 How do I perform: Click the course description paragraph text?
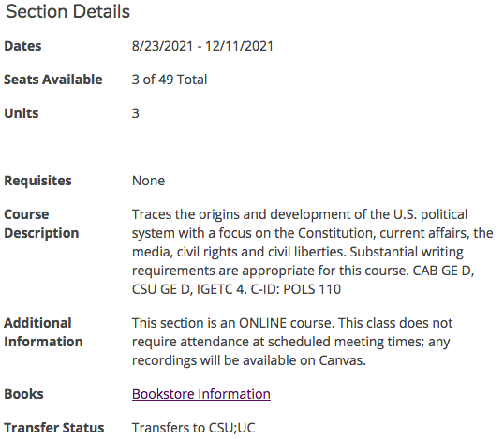coord(313,252)
